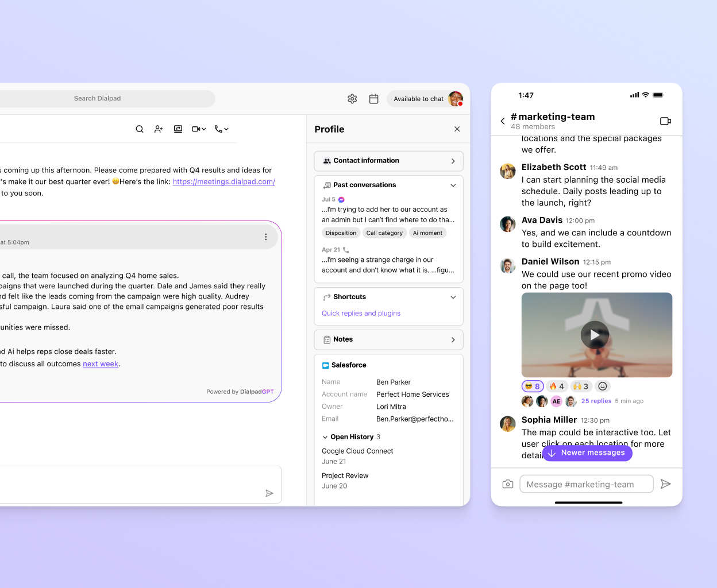Image resolution: width=717 pixels, height=588 pixels.
Task: Click the add-person icon to invite someone
Action: pyautogui.click(x=159, y=129)
